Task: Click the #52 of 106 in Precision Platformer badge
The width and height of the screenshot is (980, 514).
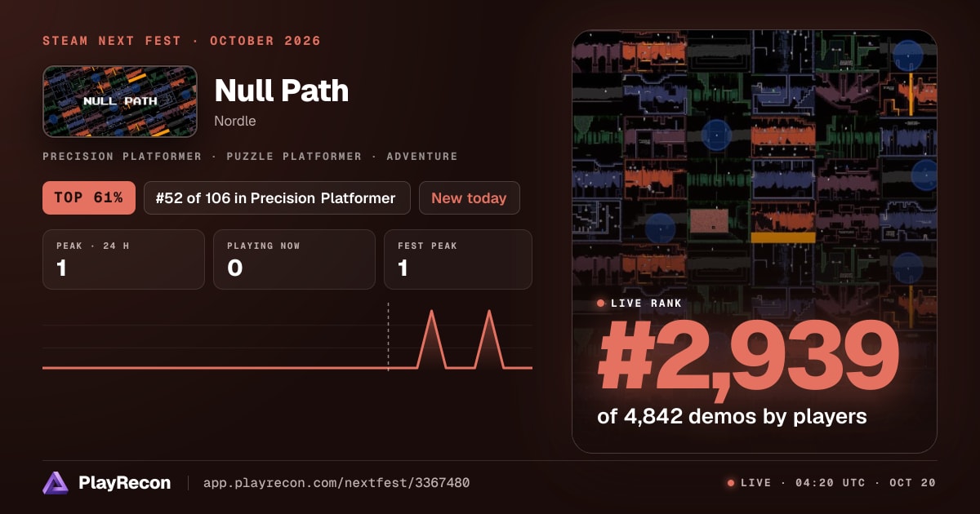Action: 277,197
